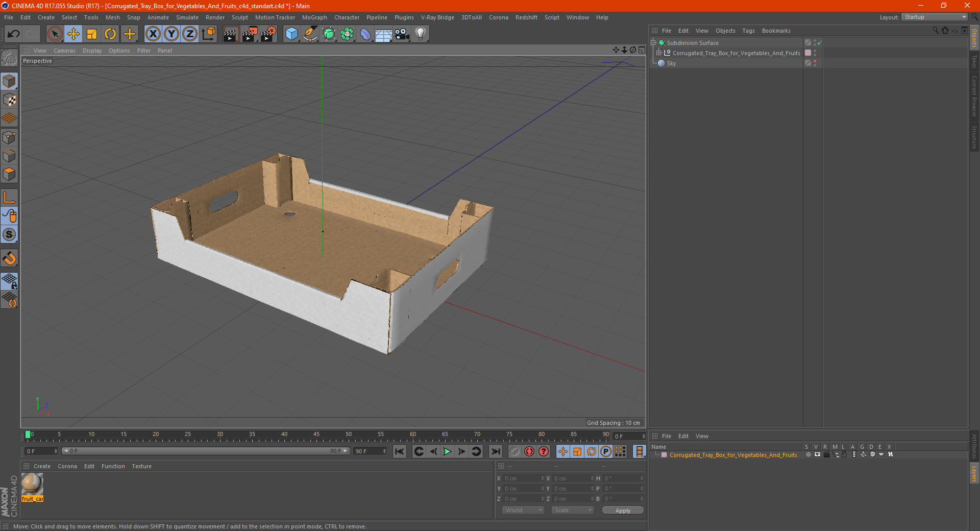980x531 pixels.
Task: Toggle Locked Workplane icon
Action: coord(9,281)
